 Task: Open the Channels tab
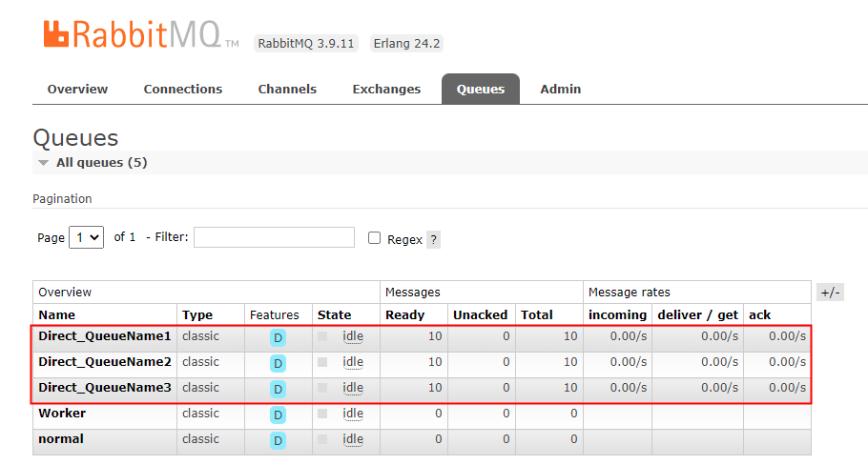[x=287, y=89]
